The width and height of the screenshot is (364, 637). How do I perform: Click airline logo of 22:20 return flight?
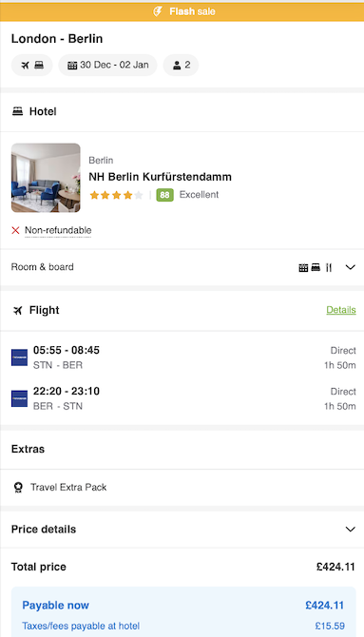tap(20, 398)
